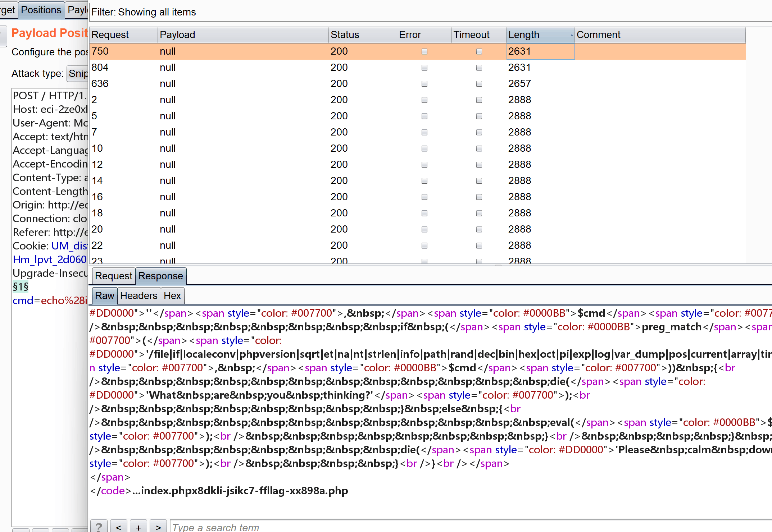Click the plus search options button

point(138,527)
